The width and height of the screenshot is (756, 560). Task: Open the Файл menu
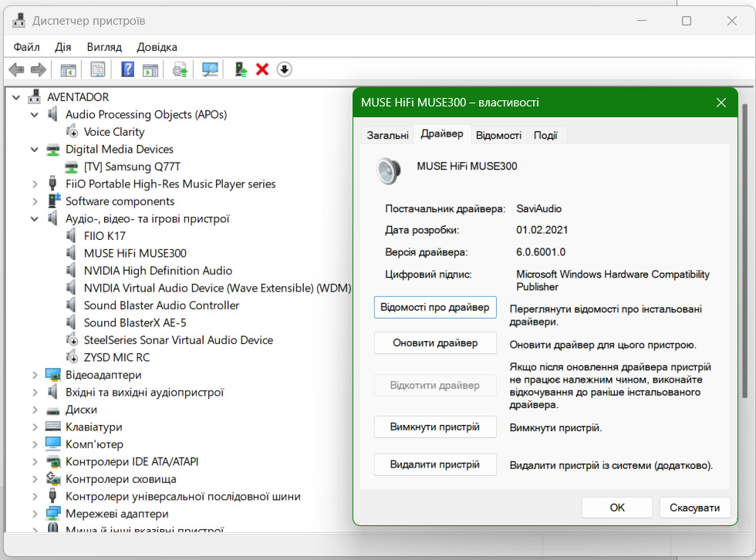pos(26,47)
